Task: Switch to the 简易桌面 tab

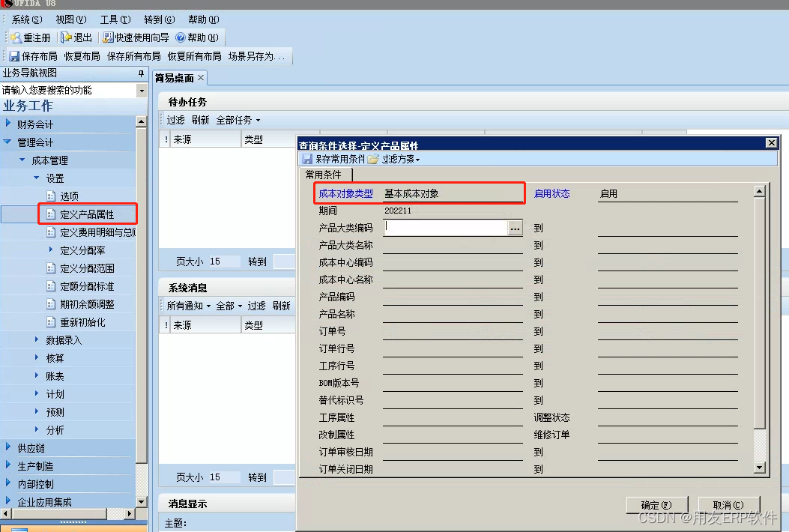Action: click(174, 78)
